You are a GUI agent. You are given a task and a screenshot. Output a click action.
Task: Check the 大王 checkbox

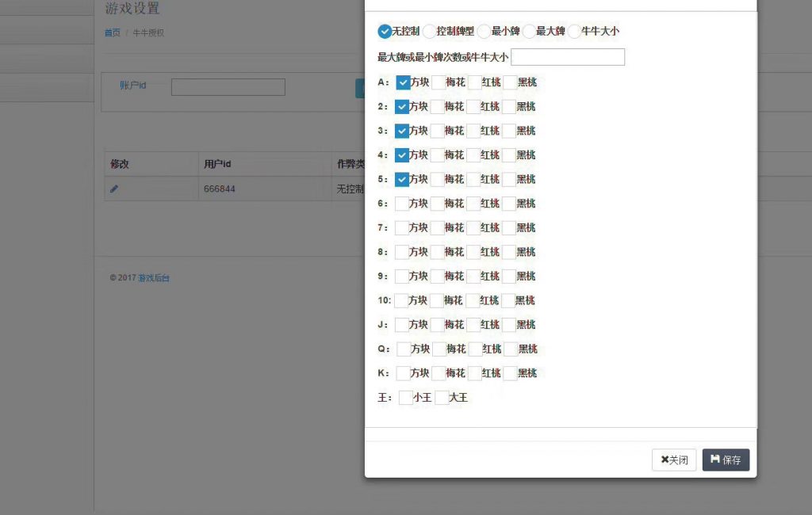click(x=441, y=397)
